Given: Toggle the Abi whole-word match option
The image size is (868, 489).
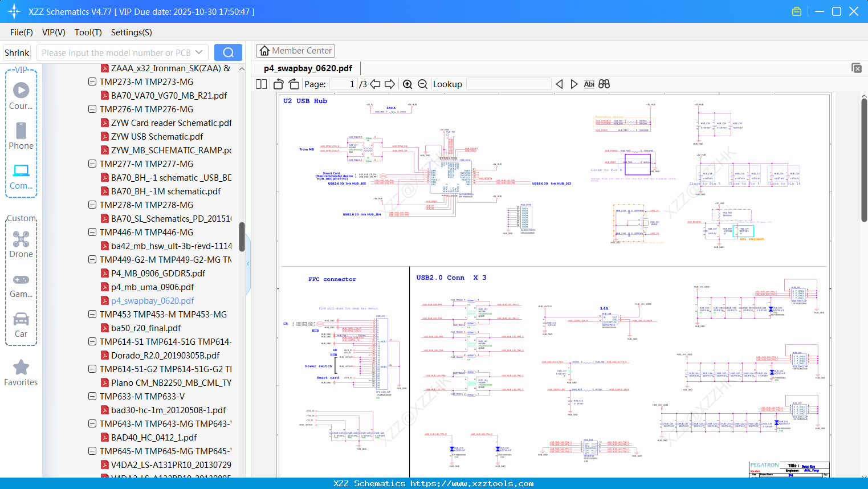Looking at the screenshot, I should 589,84.
